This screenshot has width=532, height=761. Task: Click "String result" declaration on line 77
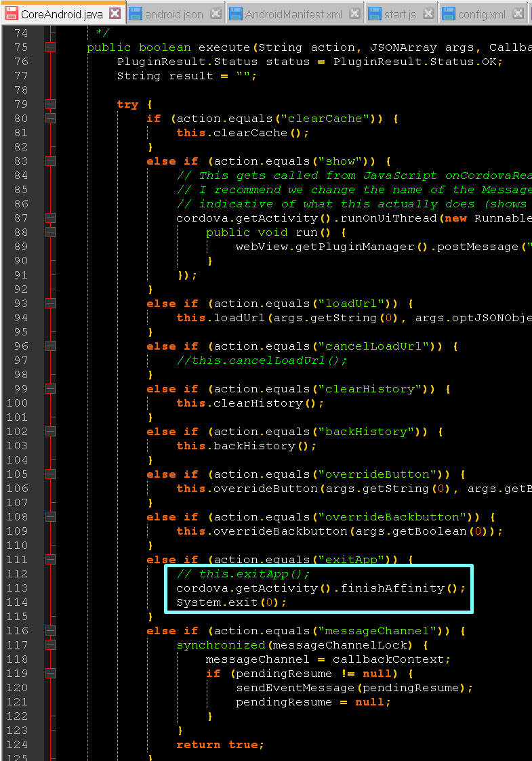tap(165, 76)
